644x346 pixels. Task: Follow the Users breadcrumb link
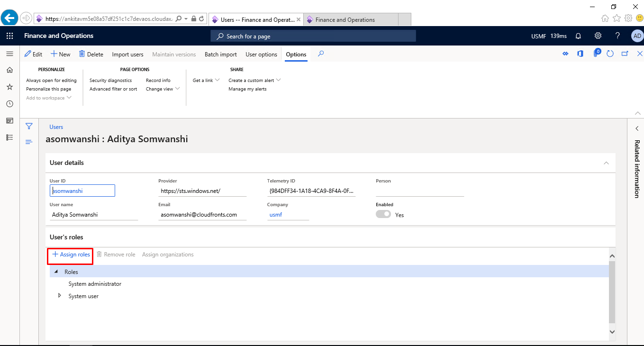pyautogui.click(x=56, y=127)
